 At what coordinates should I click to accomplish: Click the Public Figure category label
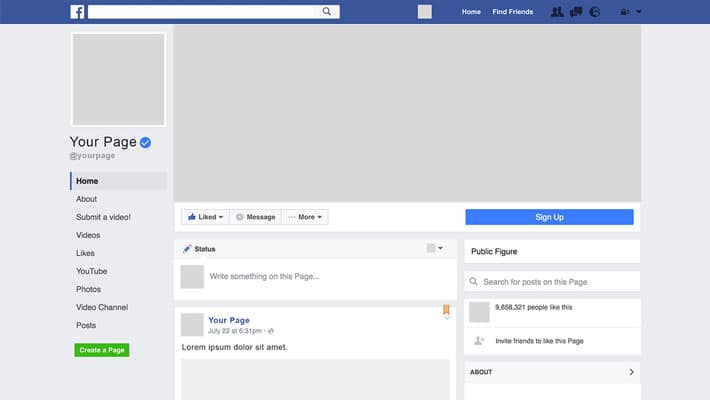pyautogui.click(x=494, y=251)
